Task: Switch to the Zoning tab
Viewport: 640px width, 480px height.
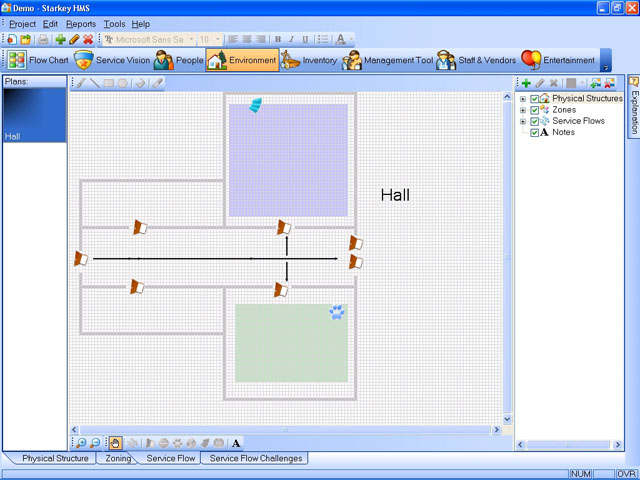Action: tap(118, 458)
